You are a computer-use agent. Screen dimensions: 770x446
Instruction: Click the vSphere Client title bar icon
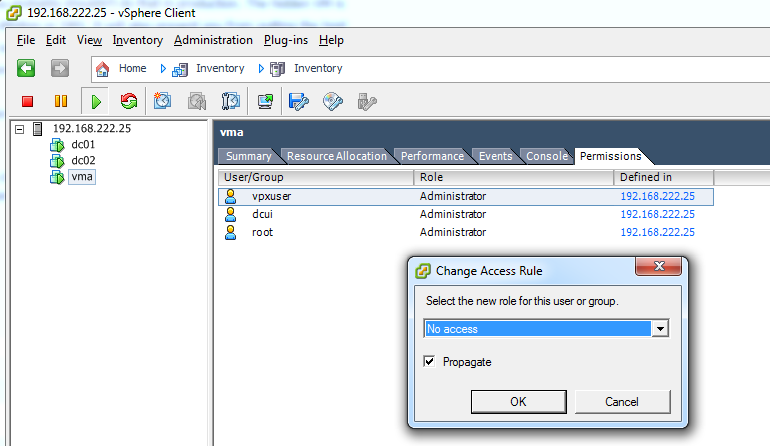coord(14,13)
